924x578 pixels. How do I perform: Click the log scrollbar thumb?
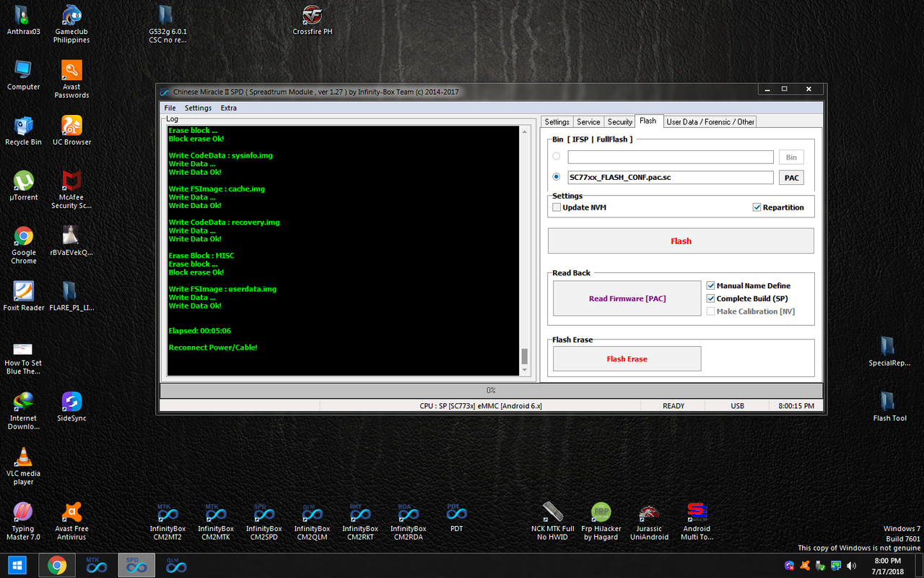tap(525, 357)
